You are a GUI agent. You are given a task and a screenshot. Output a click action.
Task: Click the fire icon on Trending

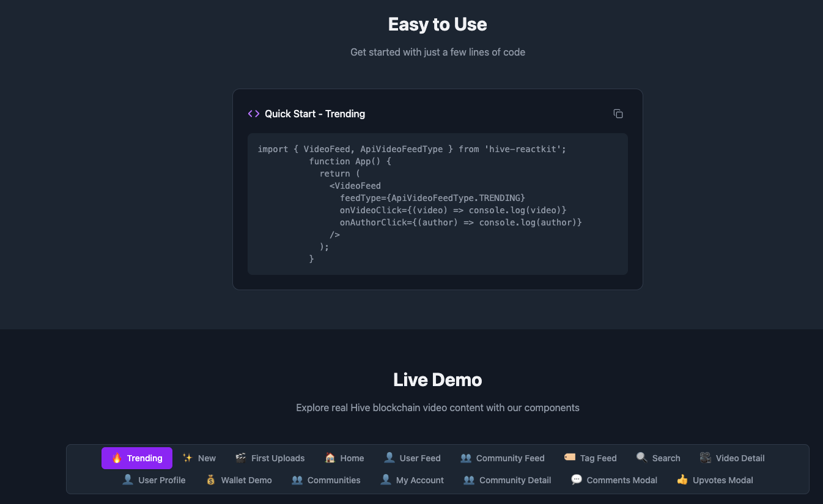tap(117, 458)
